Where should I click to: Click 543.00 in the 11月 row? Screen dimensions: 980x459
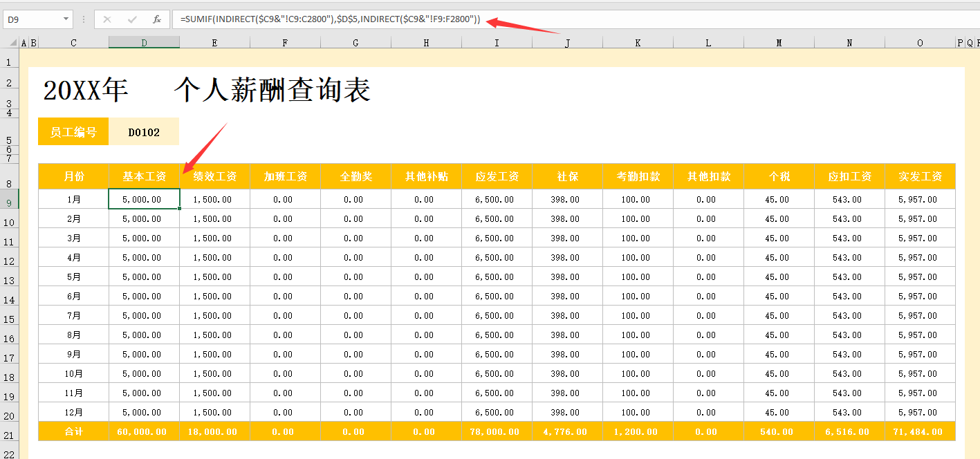point(849,393)
